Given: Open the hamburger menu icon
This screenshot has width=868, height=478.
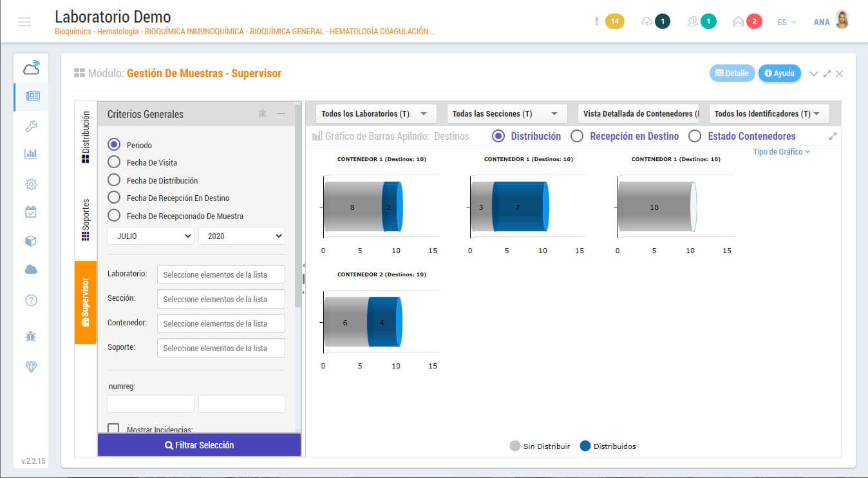Looking at the screenshot, I should pyautogui.click(x=24, y=23).
